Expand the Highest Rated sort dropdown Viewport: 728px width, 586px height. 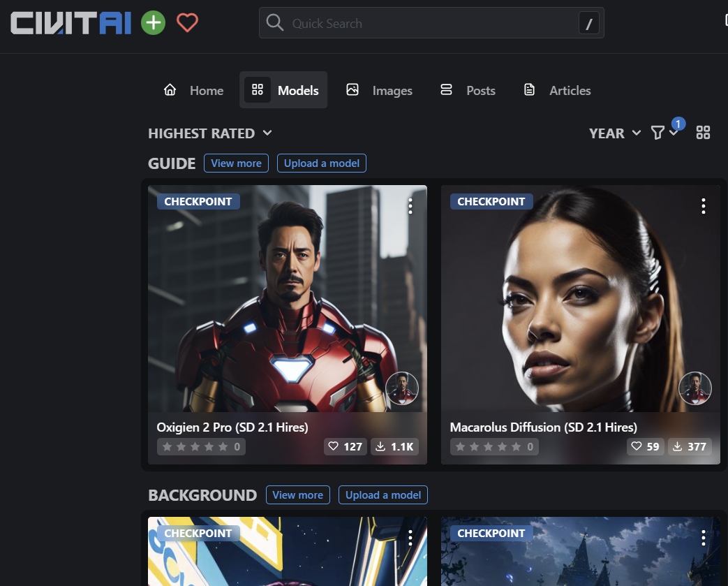tap(210, 133)
